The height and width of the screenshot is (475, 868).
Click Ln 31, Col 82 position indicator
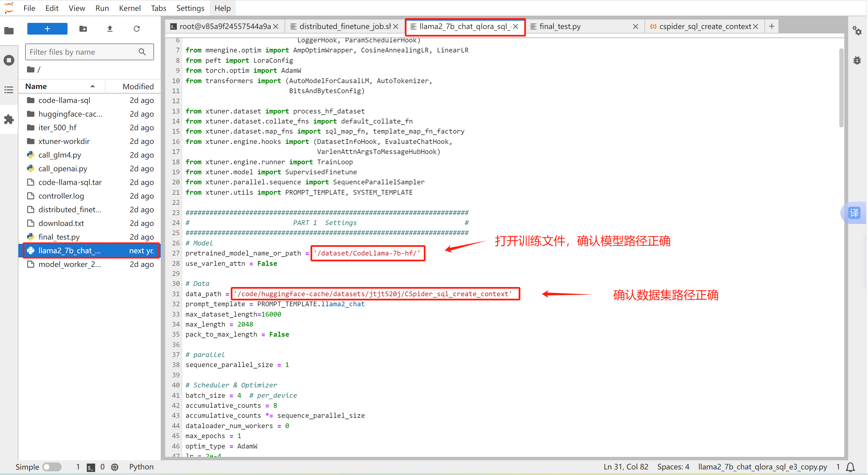pos(626,467)
